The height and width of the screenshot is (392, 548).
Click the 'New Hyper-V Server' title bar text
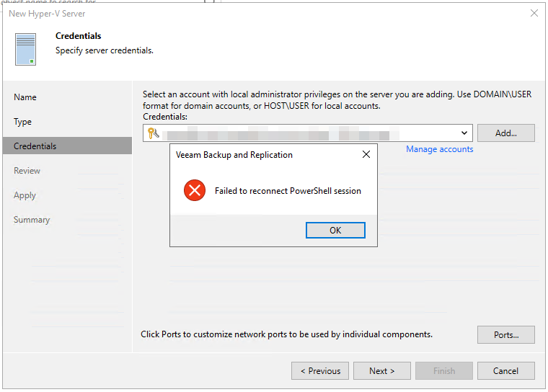pos(47,14)
